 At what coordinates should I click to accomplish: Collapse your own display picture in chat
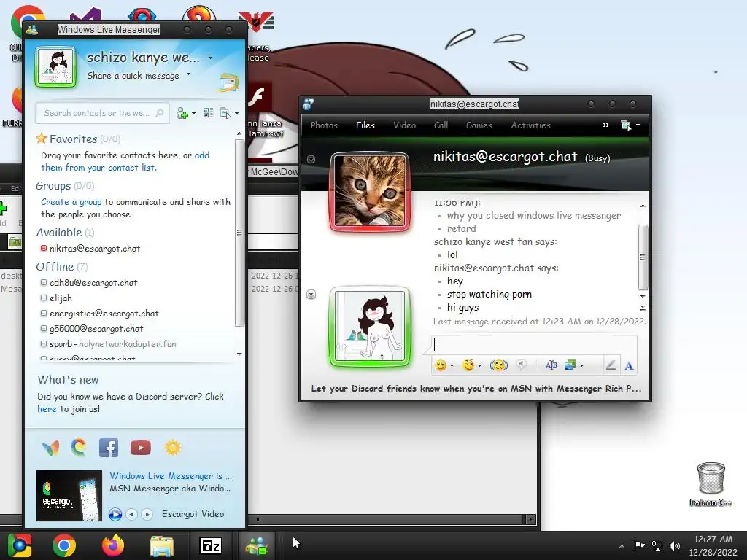(x=311, y=295)
